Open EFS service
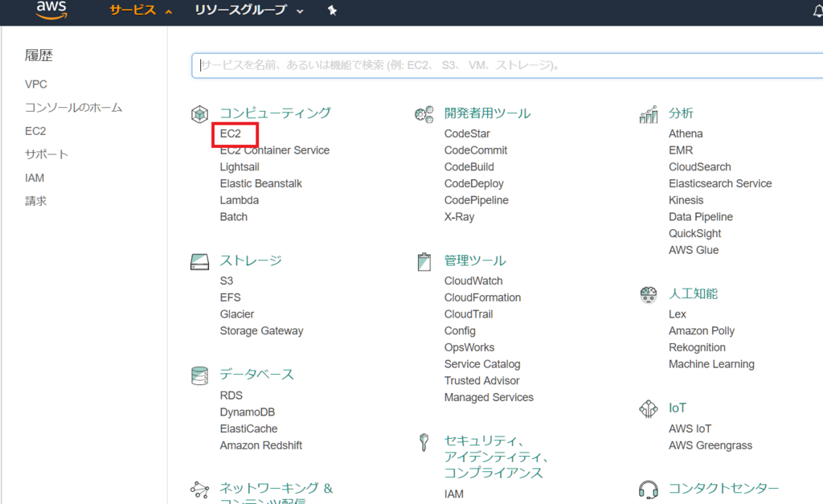 pos(231,297)
